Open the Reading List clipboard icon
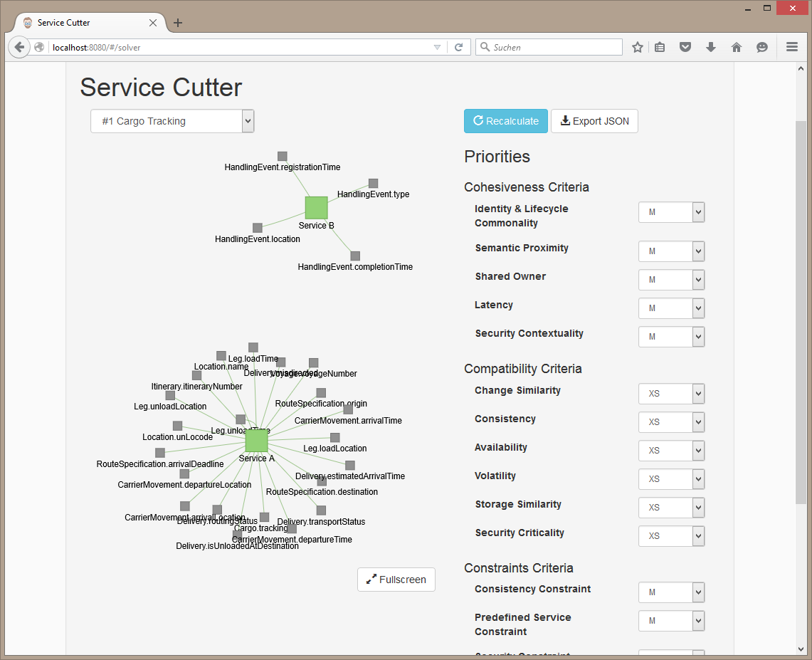Image resolution: width=812 pixels, height=660 pixels. [x=659, y=47]
